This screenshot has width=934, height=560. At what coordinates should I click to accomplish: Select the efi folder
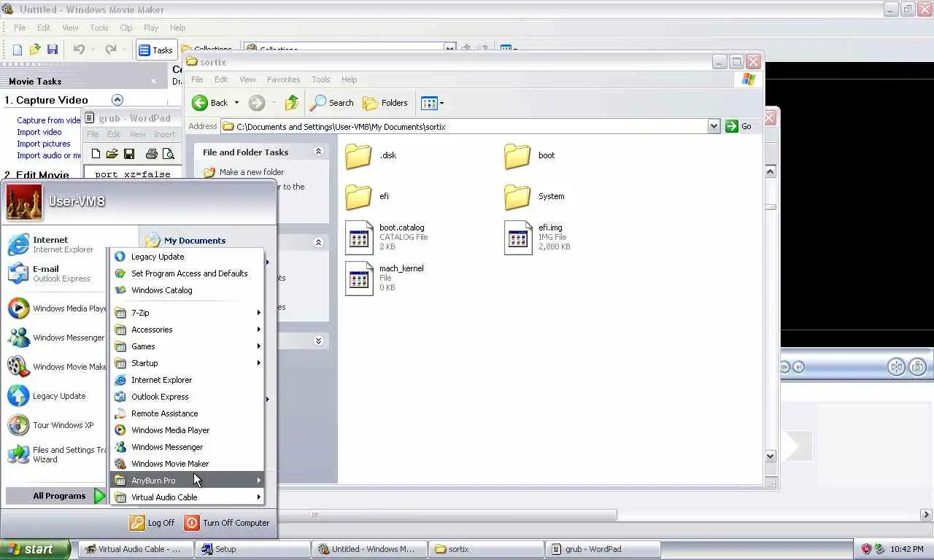(x=367, y=196)
